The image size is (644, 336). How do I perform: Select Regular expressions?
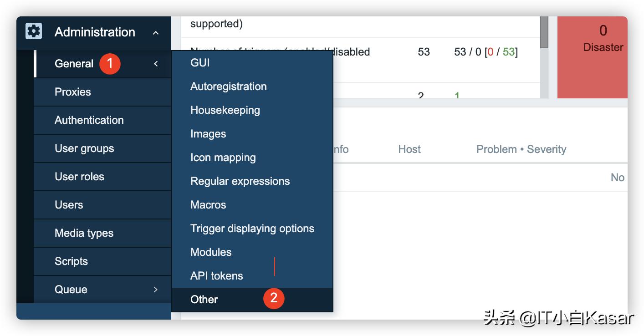click(240, 181)
